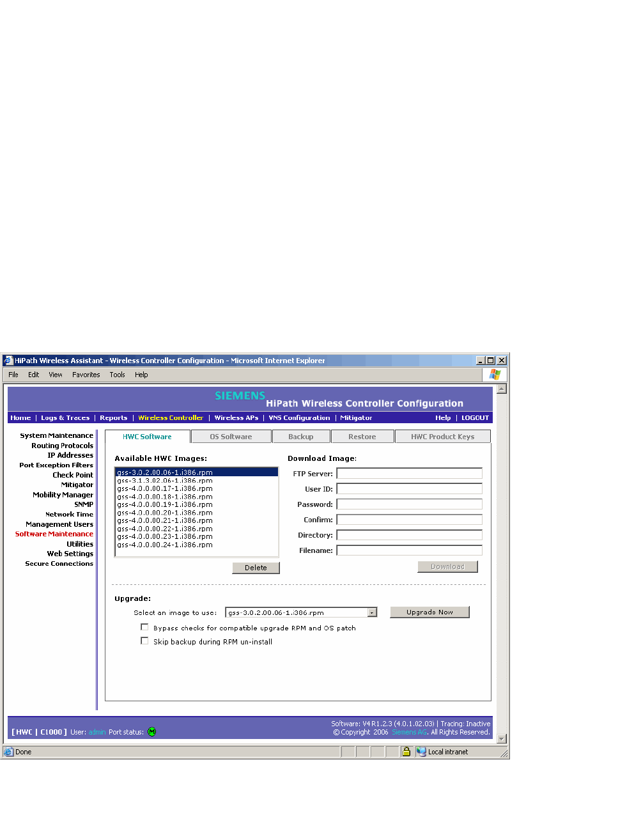Click the Delete button

(x=256, y=568)
